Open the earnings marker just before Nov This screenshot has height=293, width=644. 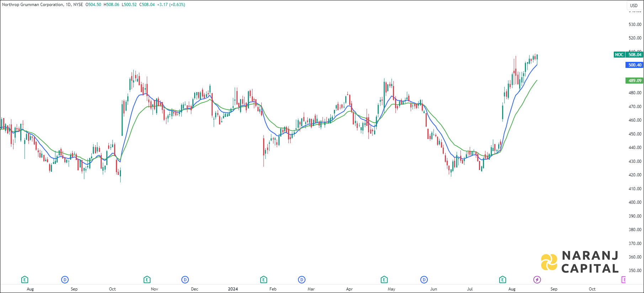(x=147, y=280)
